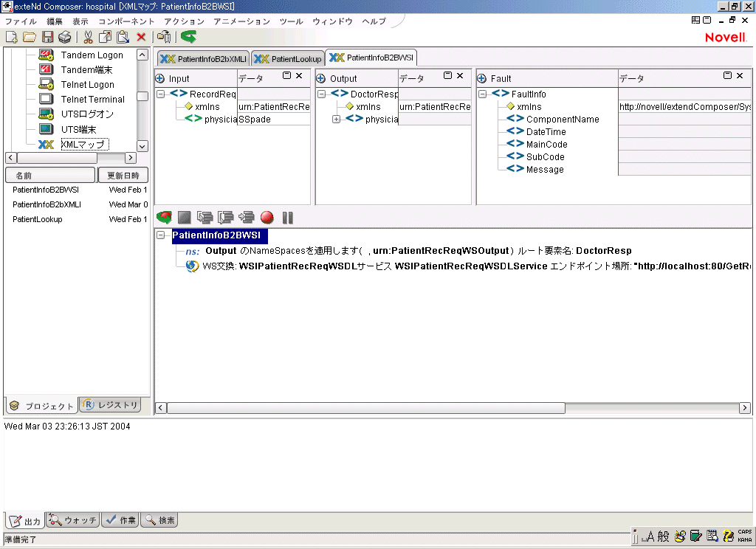Select UTSログオン in the tree
This screenshot has width=756, height=549.
coord(87,114)
